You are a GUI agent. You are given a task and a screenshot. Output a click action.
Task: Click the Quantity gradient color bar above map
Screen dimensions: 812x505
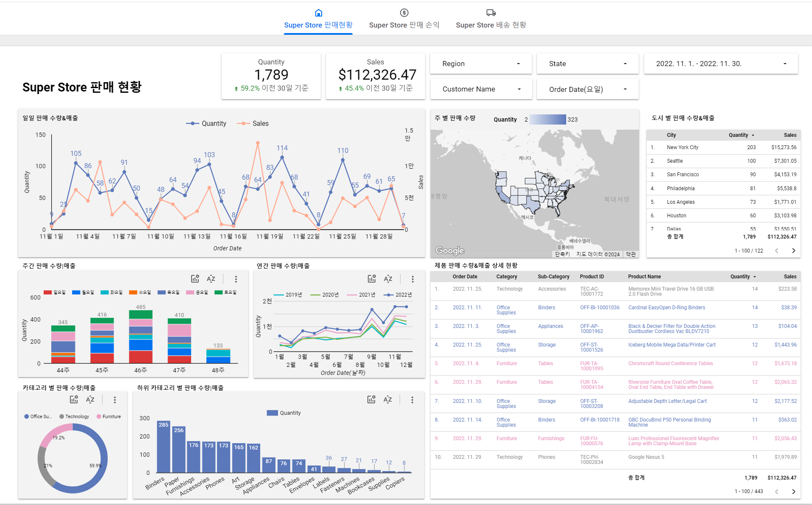pyautogui.click(x=548, y=119)
